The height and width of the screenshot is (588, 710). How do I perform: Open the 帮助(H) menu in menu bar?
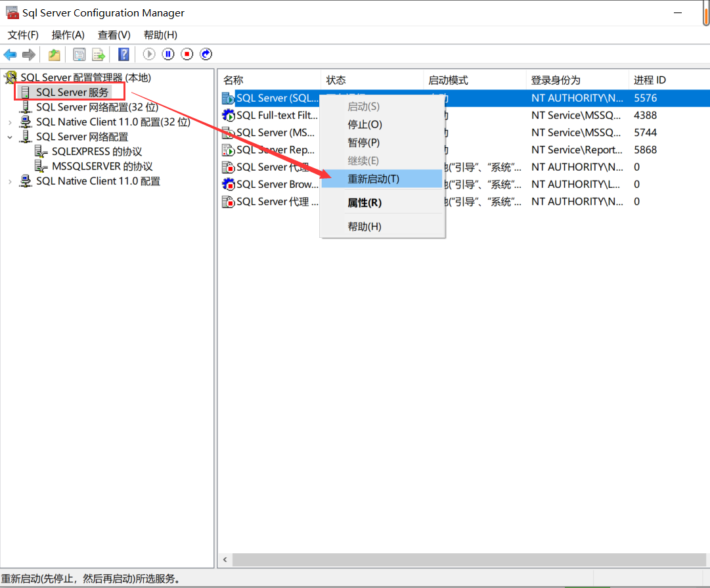point(160,35)
